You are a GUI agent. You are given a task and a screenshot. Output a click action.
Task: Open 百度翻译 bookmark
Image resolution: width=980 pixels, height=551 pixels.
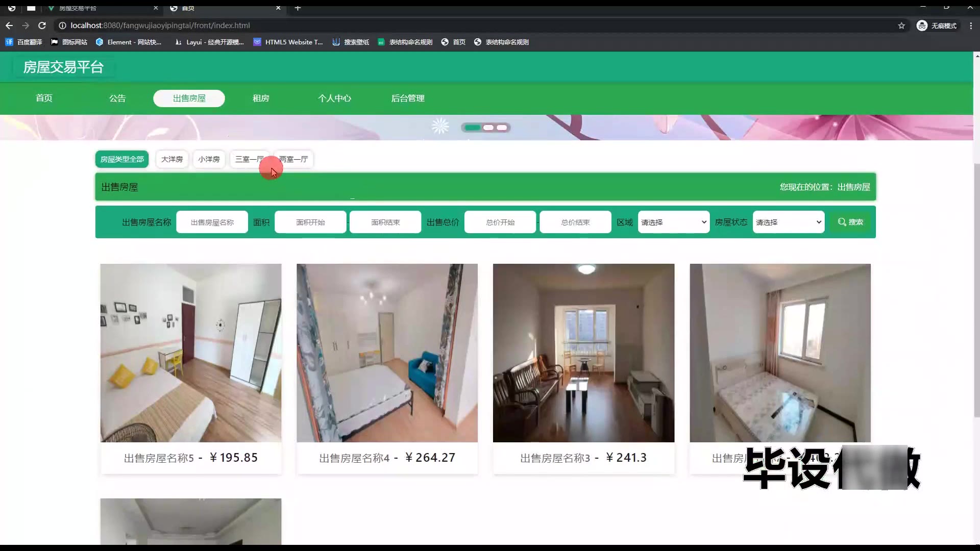24,42
